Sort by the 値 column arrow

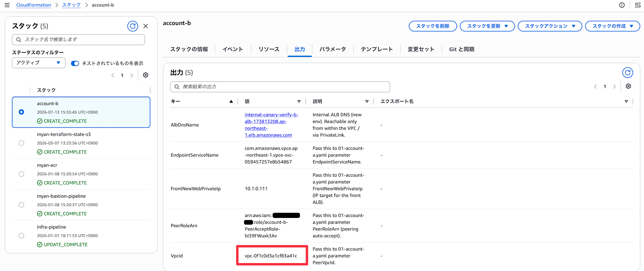pyautogui.click(x=299, y=101)
